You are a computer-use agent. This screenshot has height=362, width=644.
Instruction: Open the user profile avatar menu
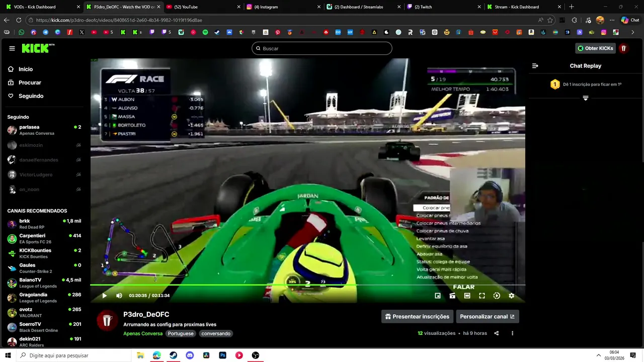click(623, 48)
